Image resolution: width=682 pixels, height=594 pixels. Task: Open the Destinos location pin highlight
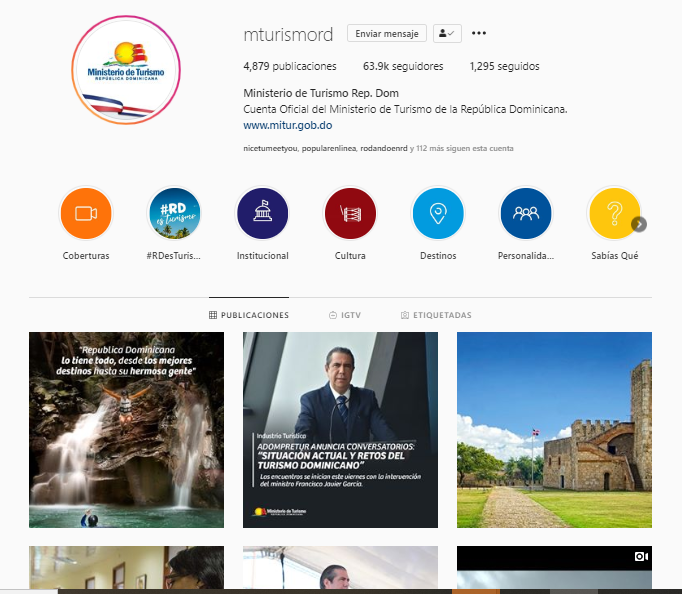coord(438,213)
